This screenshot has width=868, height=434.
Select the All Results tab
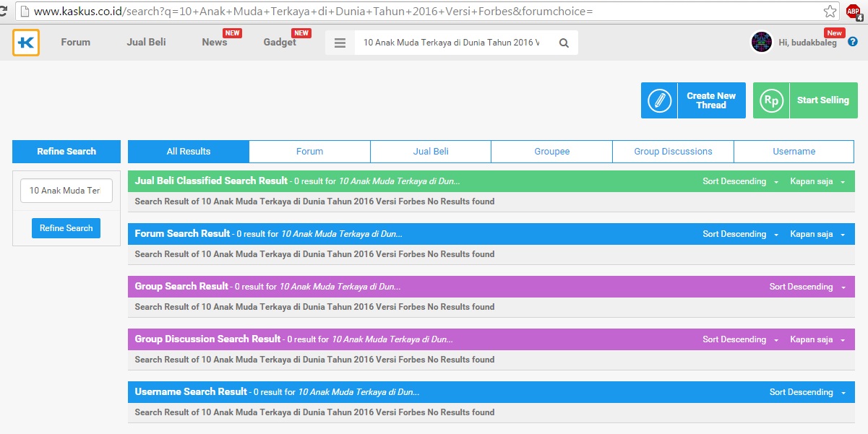[x=189, y=152]
